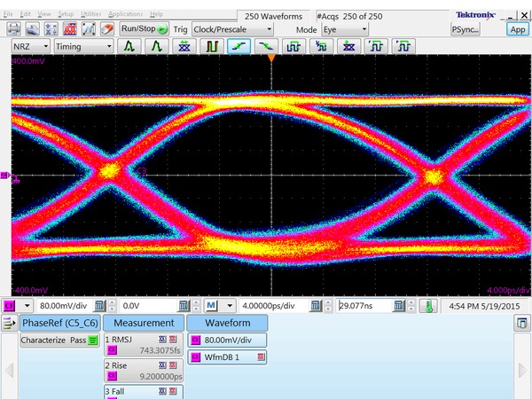Toggle the WfmDB 1 waveform database

[x=226, y=356]
